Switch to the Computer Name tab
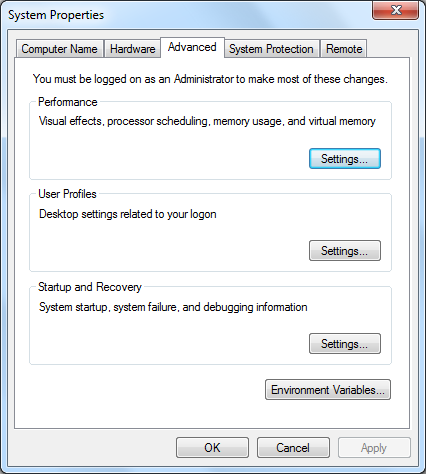This screenshot has width=426, height=474. tap(59, 49)
